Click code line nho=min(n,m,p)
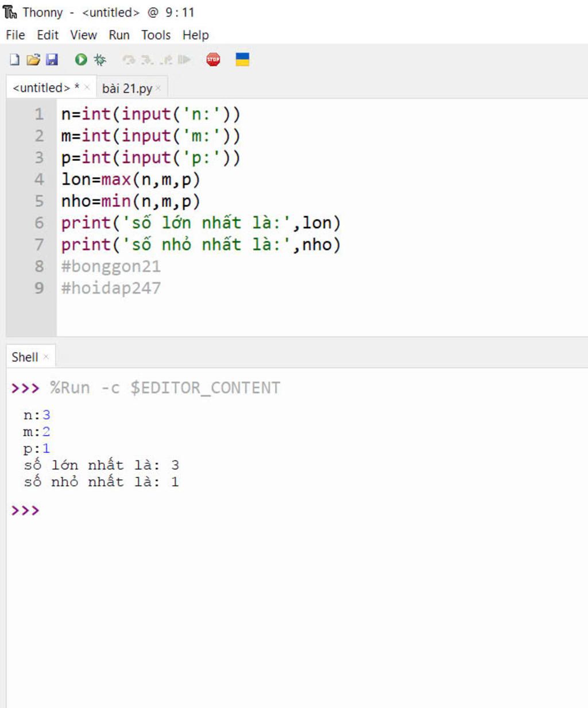The height and width of the screenshot is (708, 588). click(130, 201)
